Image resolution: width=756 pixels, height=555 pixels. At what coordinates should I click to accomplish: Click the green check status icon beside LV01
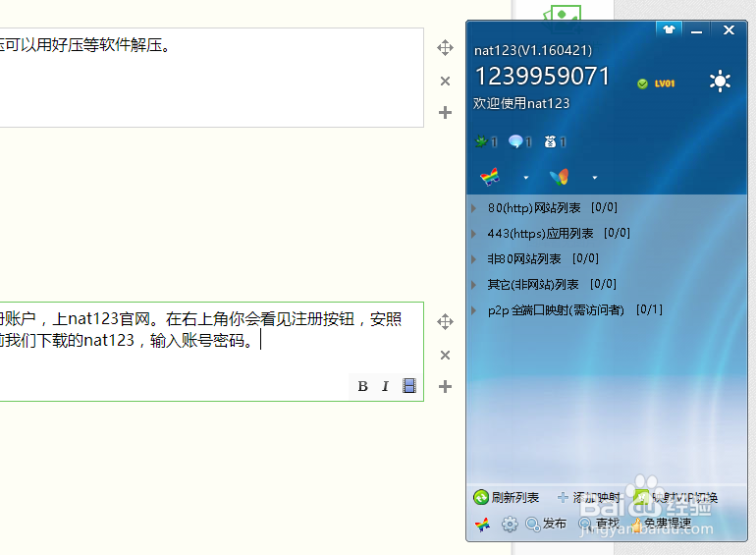pyautogui.click(x=642, y=83)
